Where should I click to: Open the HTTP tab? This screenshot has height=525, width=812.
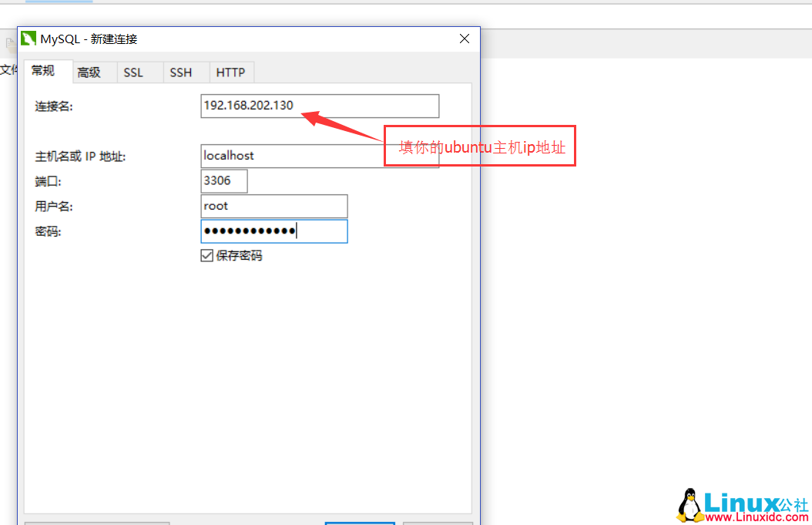pos(231,72)
